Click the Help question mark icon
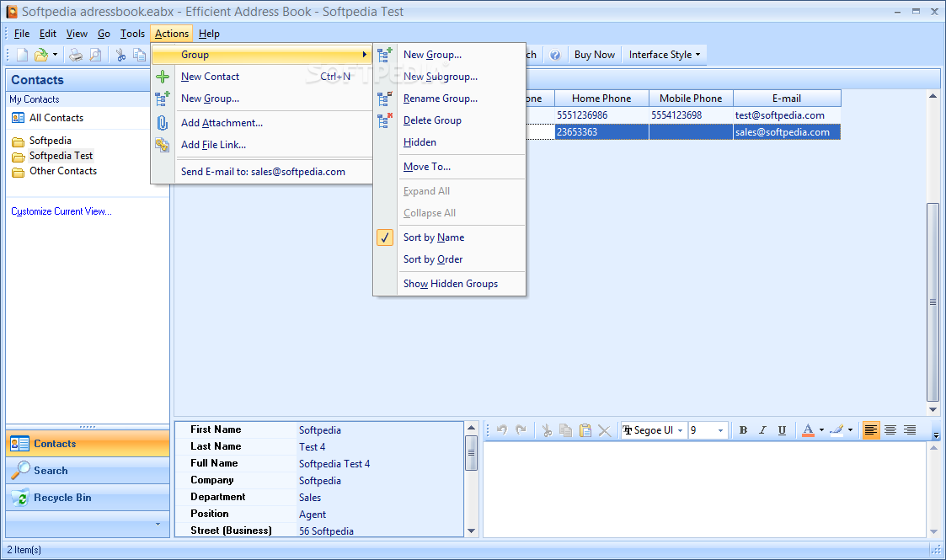Image resolution: width=946 pixels, height=560 pixels. 555,55
